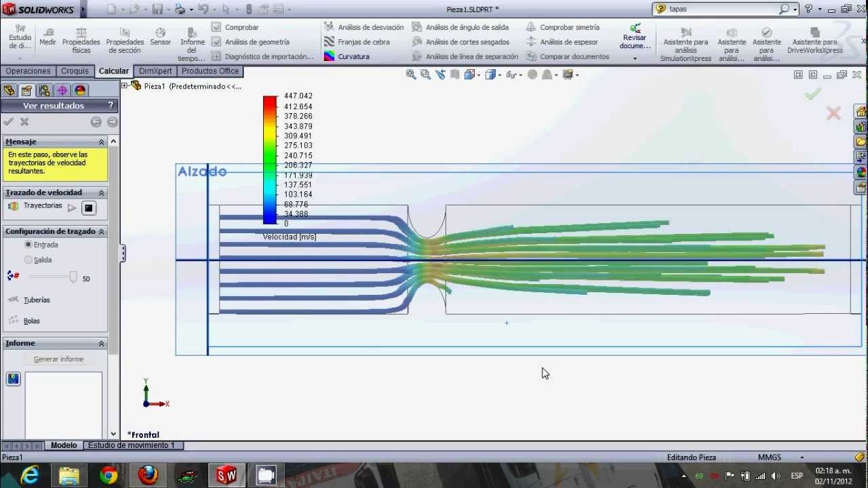Show trajectories as Tuberías
The width and height of the screenshot is (868, 488).
(x=28, y=300)
